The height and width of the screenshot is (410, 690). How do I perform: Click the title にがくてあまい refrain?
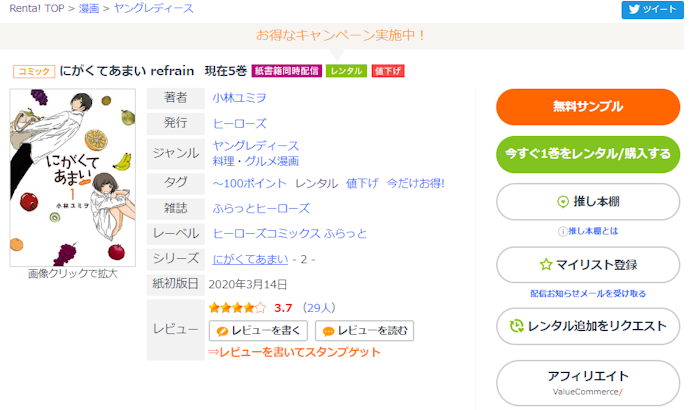click(127, 71)
